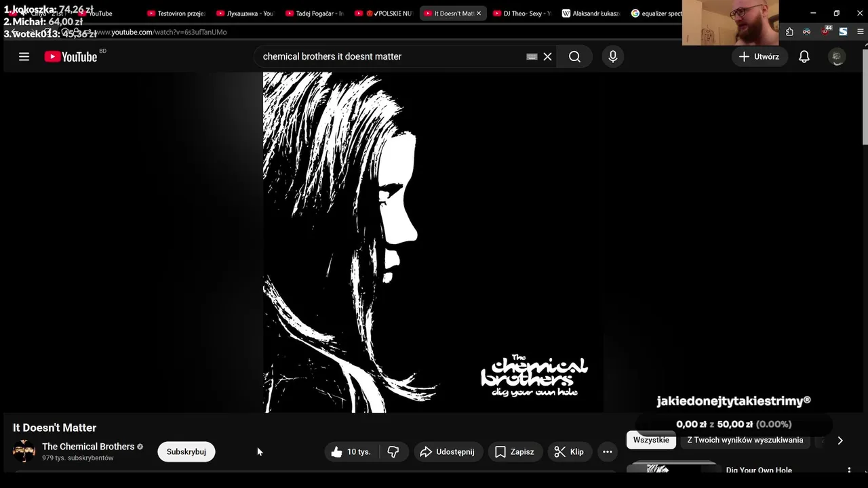Click the video player album artwork

pyautogui.click(x=433, y=243)
